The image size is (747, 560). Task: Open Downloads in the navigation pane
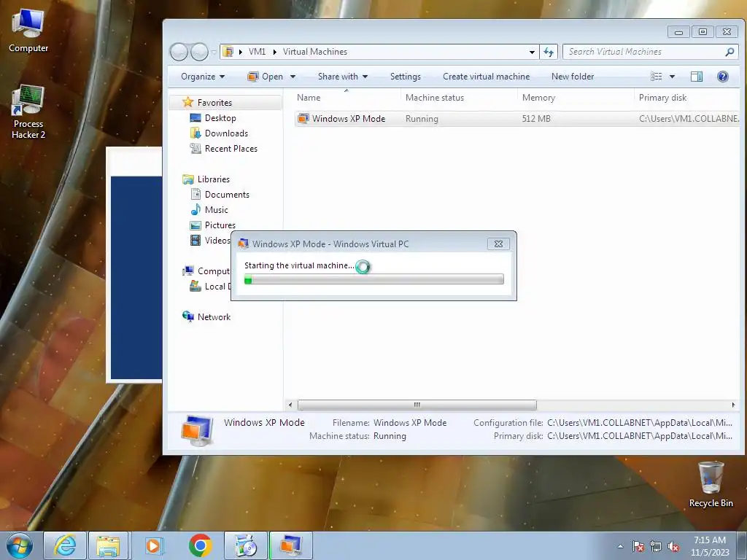(226, 133)
